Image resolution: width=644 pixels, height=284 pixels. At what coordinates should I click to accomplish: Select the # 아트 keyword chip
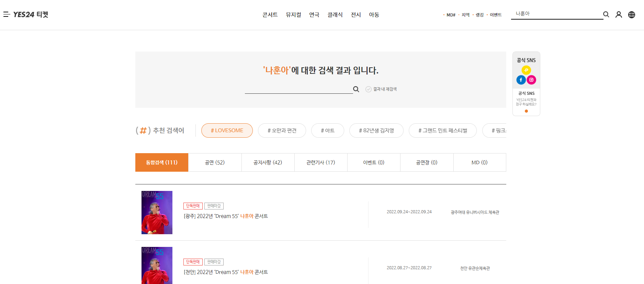click(x=328, y=130)
